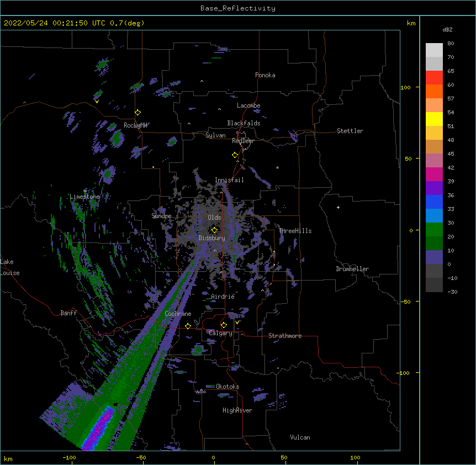Image resolution: width=476 pixels, height=465 pixels.
Task: Select the slate purple 10-0 dBZ legend swatch
Action: 434,257
